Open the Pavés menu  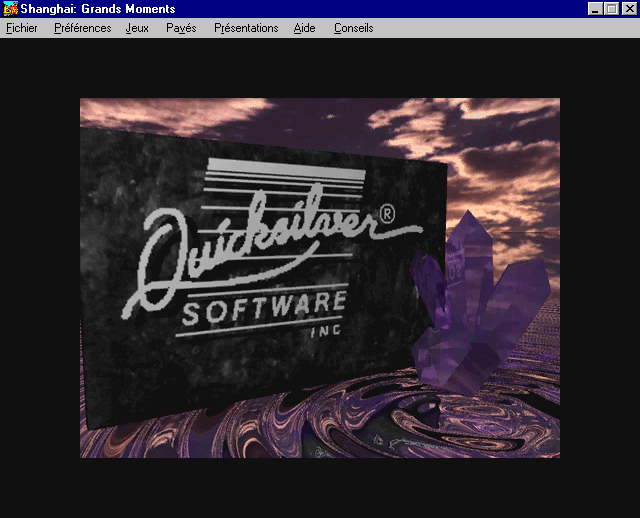(181, 28)
